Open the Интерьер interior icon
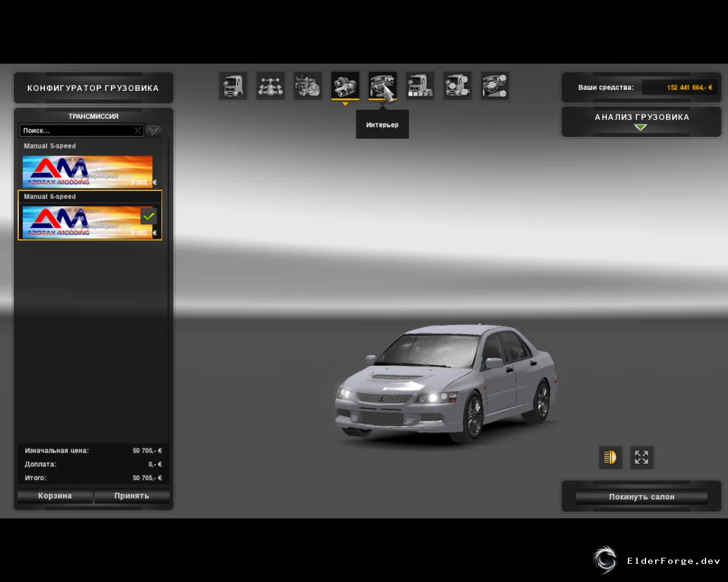The image size is (728, 582). click(382, 86)
